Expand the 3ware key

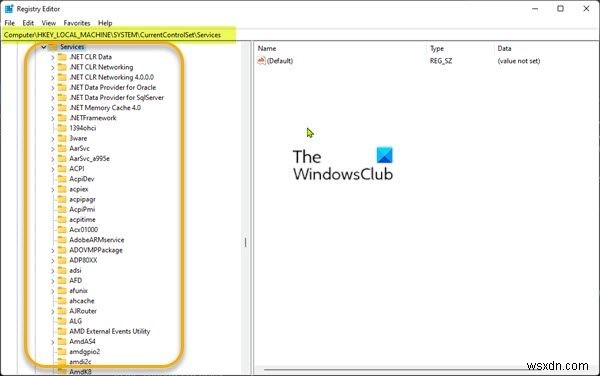tap(53, 139)
